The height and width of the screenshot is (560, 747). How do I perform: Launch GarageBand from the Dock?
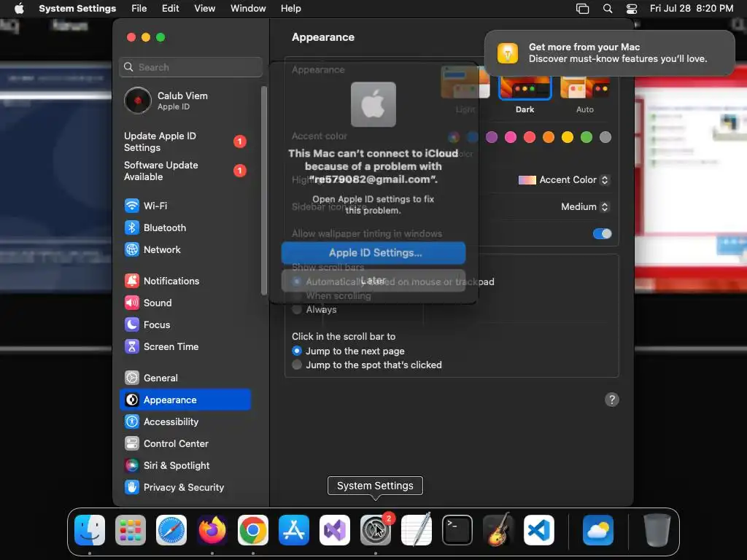[x=498, y=530]
